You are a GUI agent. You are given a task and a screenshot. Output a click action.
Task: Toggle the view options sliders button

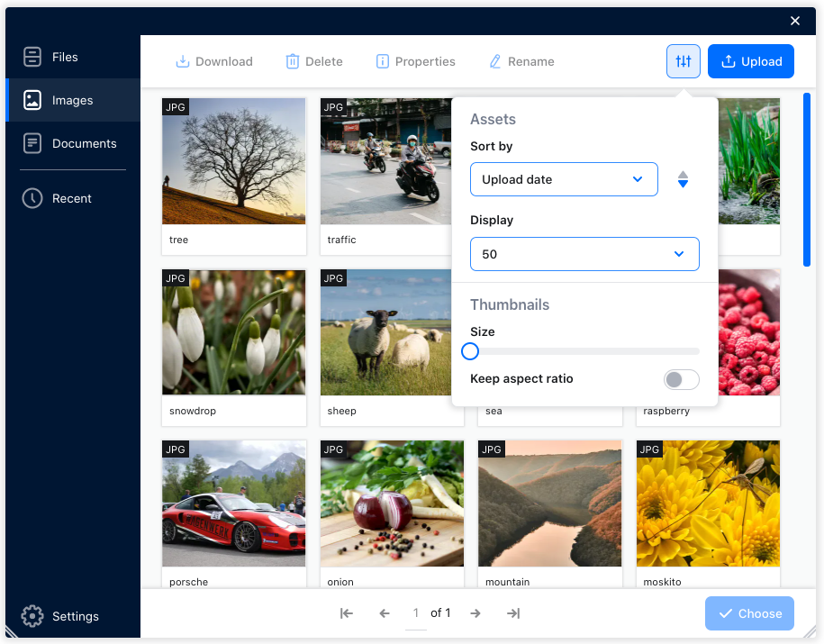click(x=684, y=61)
